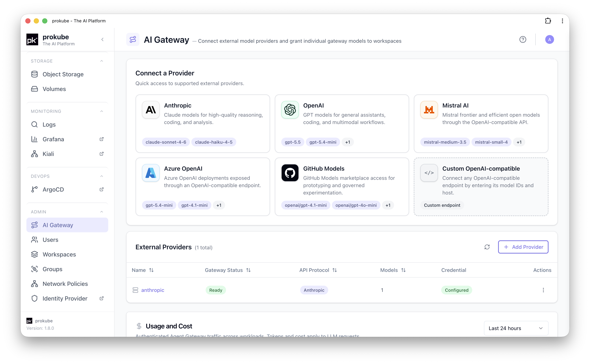Open Network Policies in sidebar

[x=67, y=284]
